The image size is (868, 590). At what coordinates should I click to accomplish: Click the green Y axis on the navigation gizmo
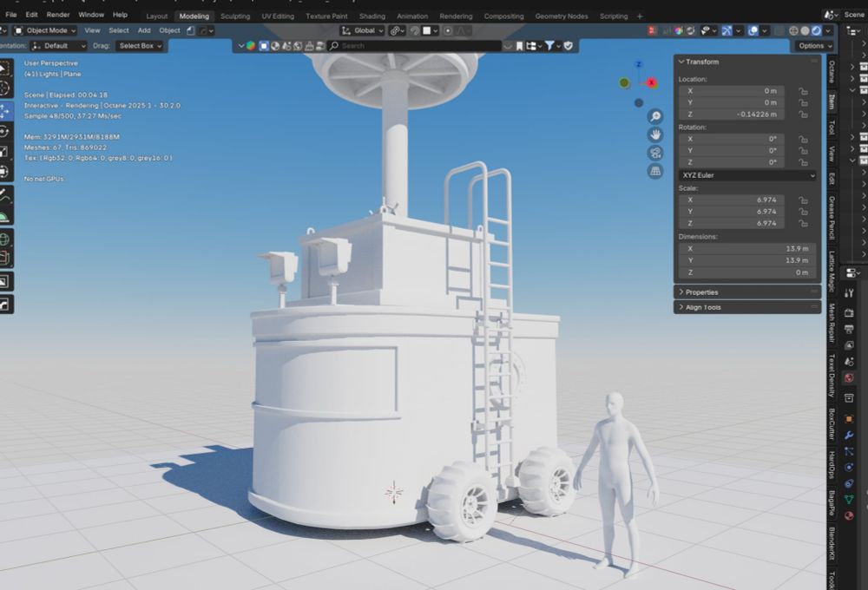624,83
